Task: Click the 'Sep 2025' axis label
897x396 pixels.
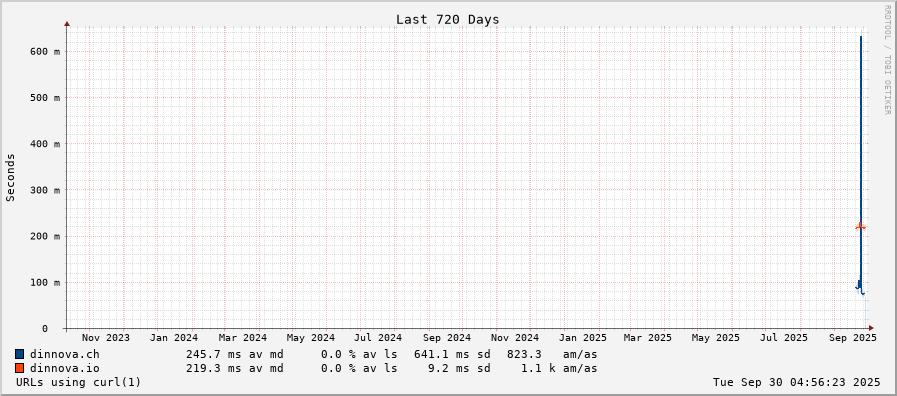Action: [x=852, y=338]
